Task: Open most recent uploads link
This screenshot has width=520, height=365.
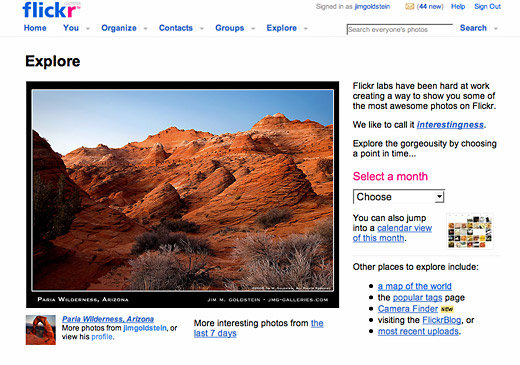Action: click(418, 331)
